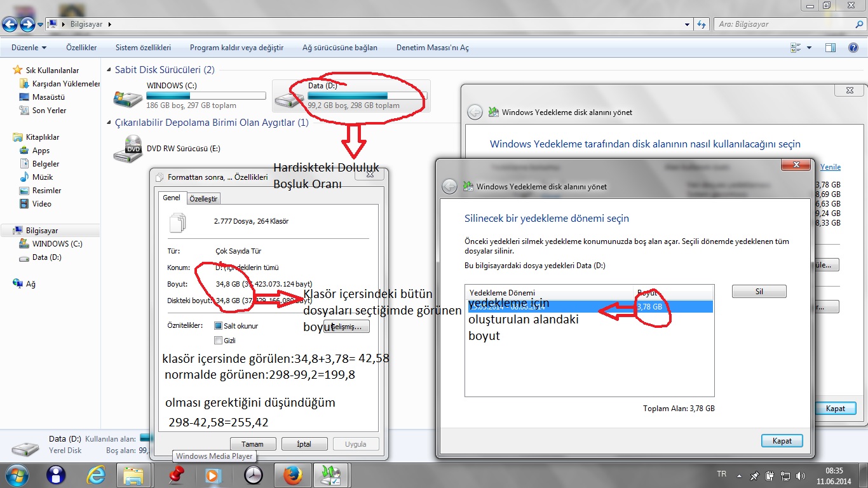Image resolution: width=868 pixels, height=488 pixels.
Task: Click the red pushpin taskbar icon
Action: coord(175,475)
